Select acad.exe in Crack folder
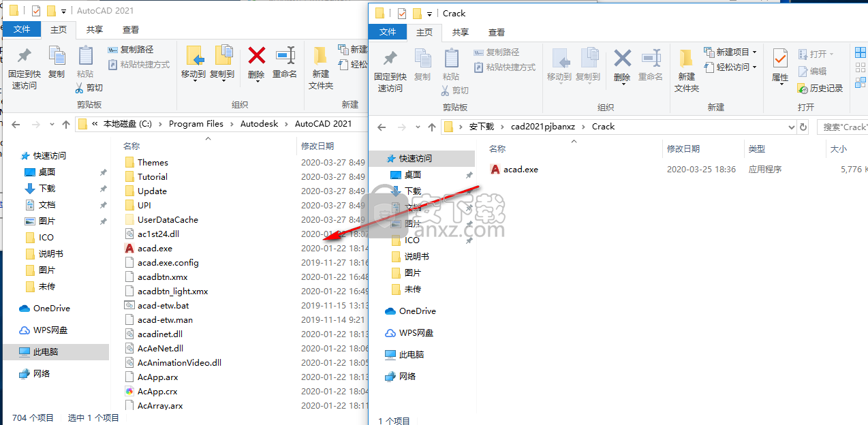The height and width of the screenshot is (425, 868). click(514, 169)
